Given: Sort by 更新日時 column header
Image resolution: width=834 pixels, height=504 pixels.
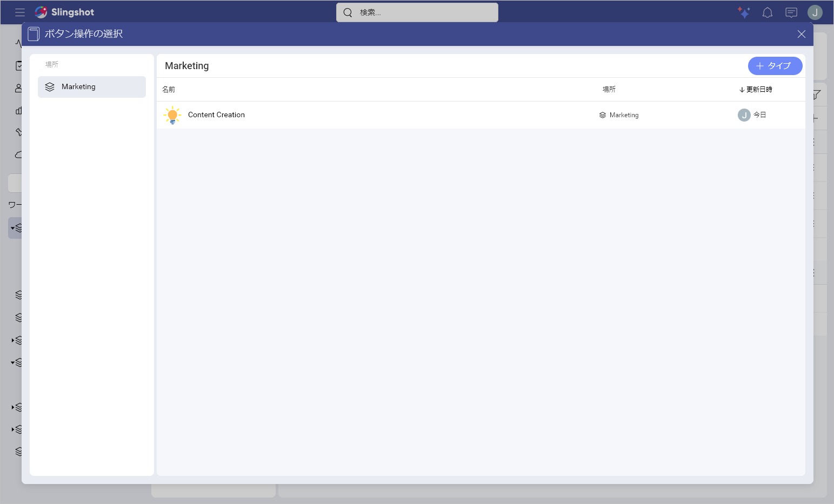Looking at the screenshot, I should [x=756, y=90].
